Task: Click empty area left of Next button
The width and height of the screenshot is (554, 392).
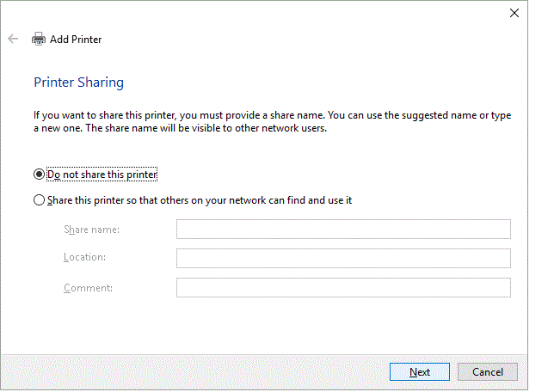Action: point(215,371)
